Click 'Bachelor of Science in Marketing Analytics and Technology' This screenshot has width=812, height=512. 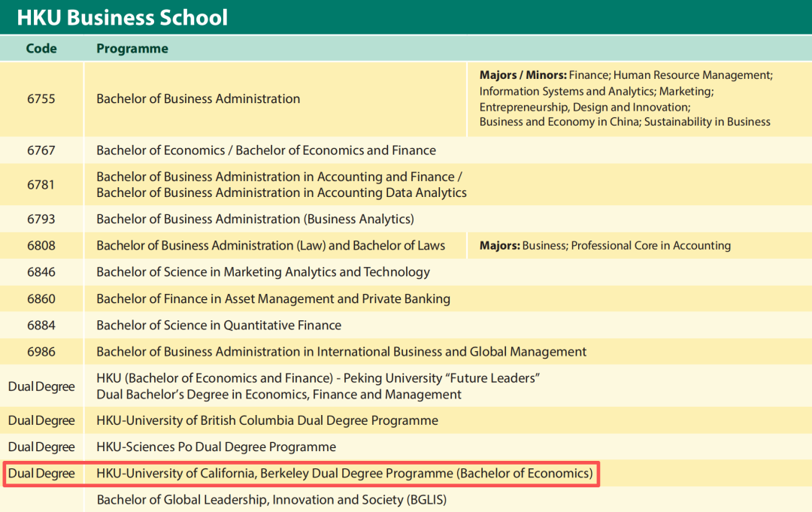pyautogui.click(x=263, y=272)
